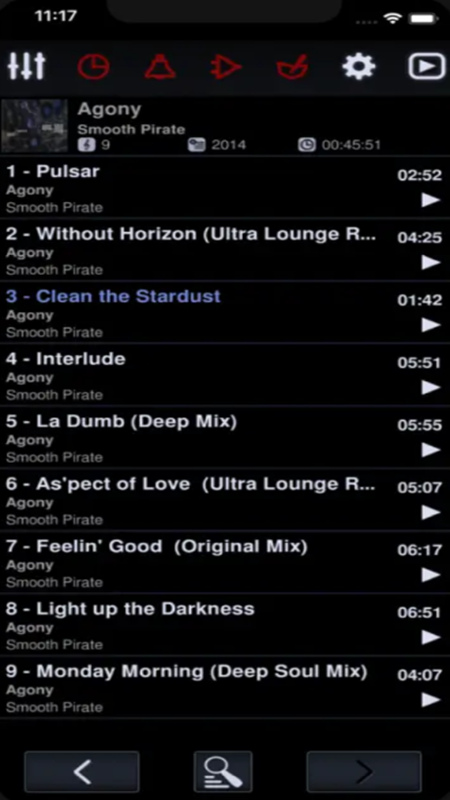
Task: Tap the Agony album cover thumbnail
Action: (35, 126)
